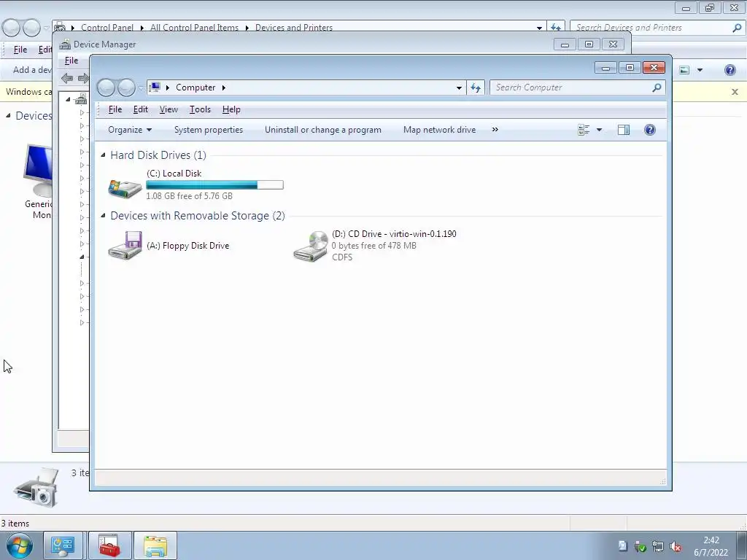Click Devices and Printers breadcrumb segment
747x560 pixels.
tap(294, 28)
